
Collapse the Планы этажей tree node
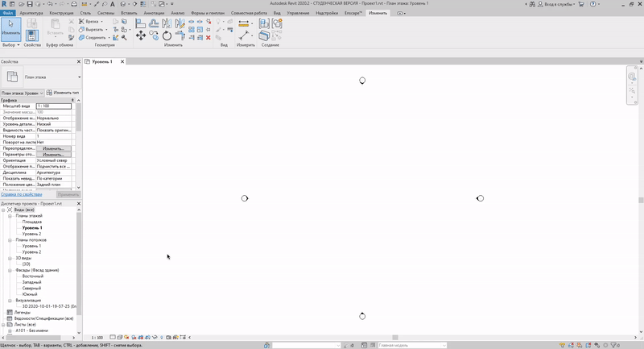click(9, 216)
